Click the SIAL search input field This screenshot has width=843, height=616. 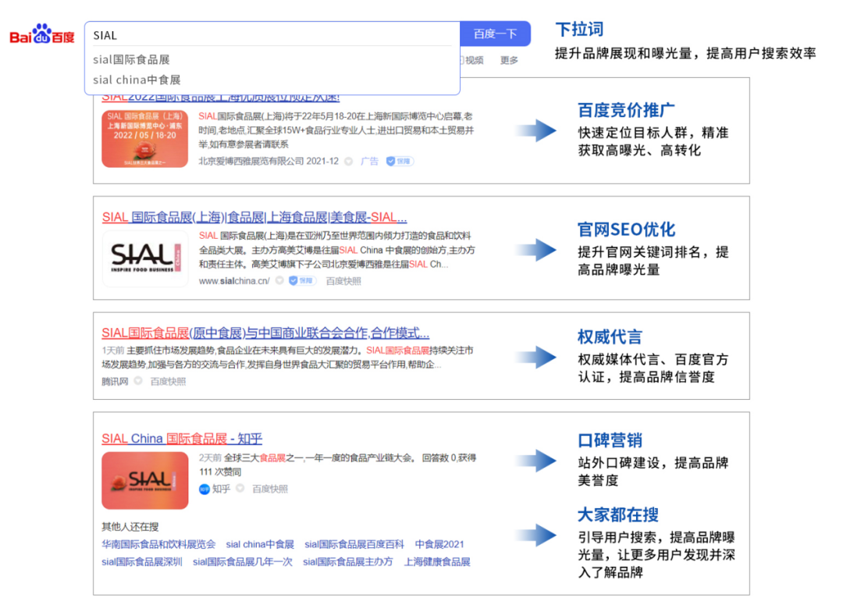272,35
